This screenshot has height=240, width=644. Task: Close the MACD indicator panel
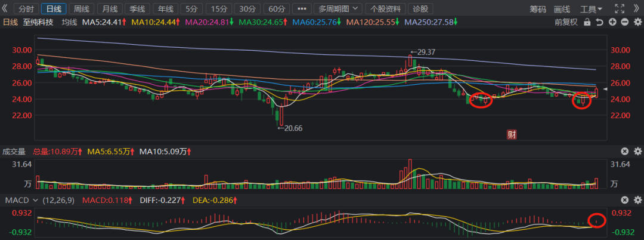click(x=624, y=200)
